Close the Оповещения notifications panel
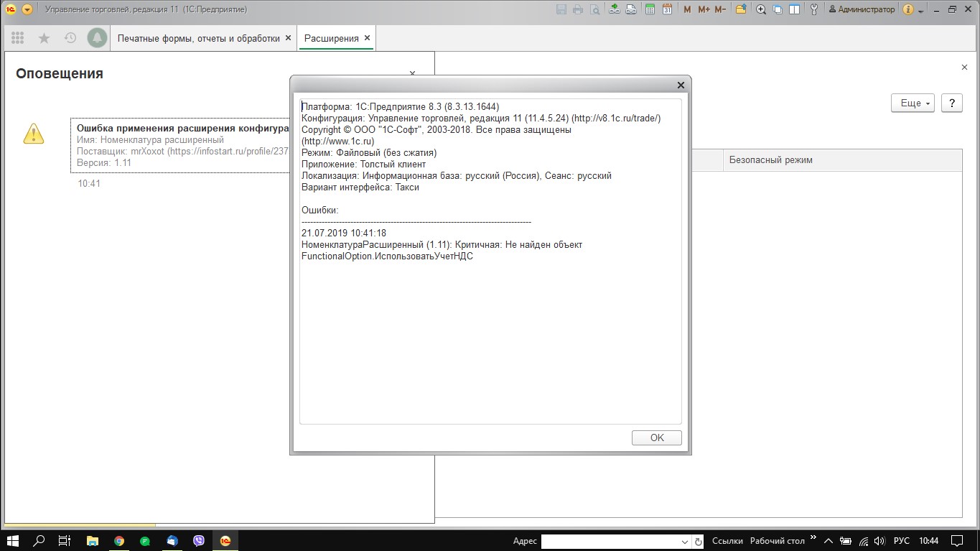 click(x=412, y=73)
